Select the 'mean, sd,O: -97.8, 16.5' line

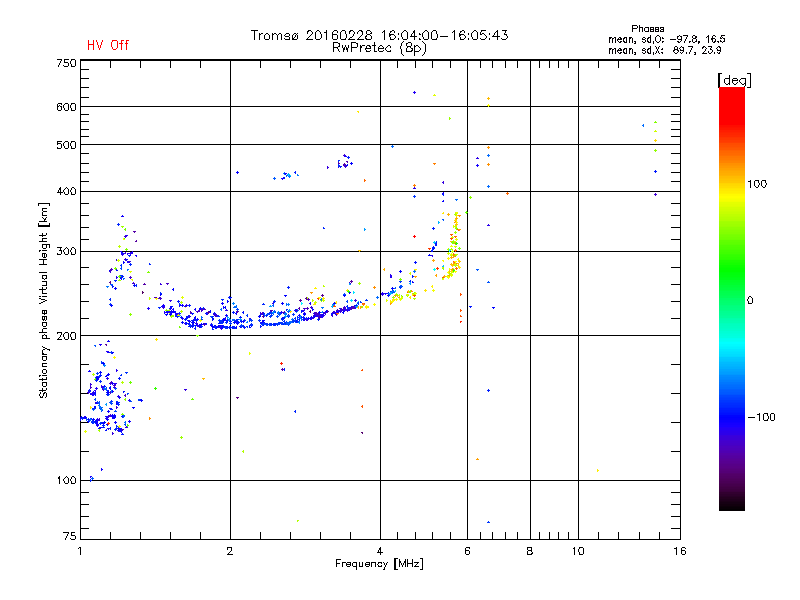point(666,39)
